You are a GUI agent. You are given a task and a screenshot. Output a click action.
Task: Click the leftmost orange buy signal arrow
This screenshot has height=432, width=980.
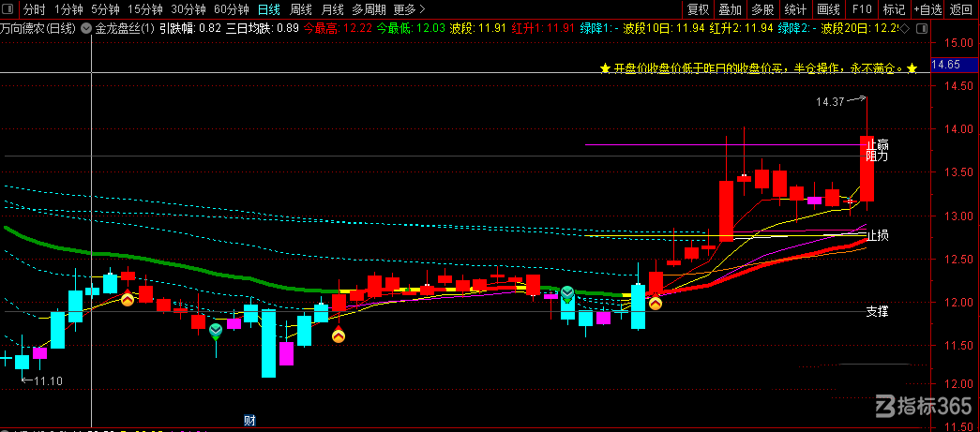128,299
